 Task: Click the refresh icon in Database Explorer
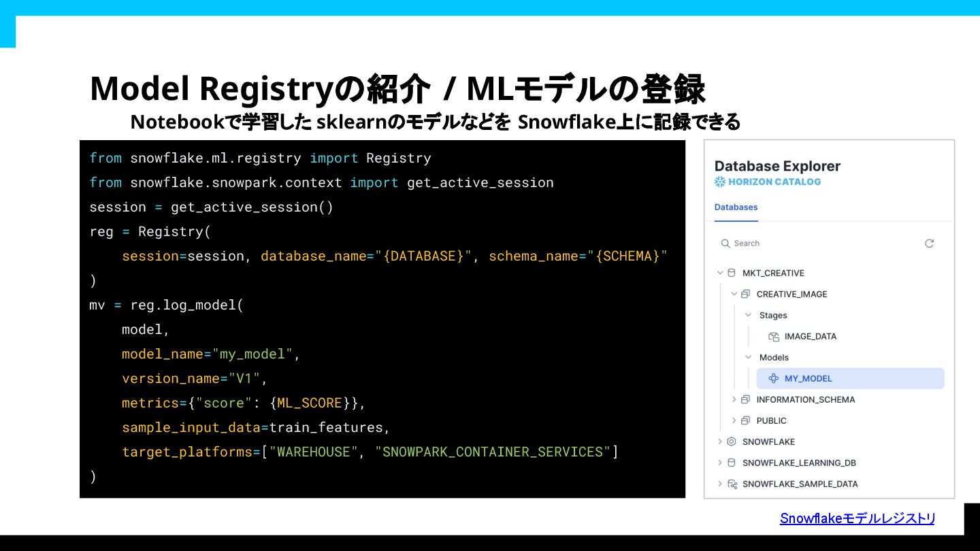pos(929,244)
